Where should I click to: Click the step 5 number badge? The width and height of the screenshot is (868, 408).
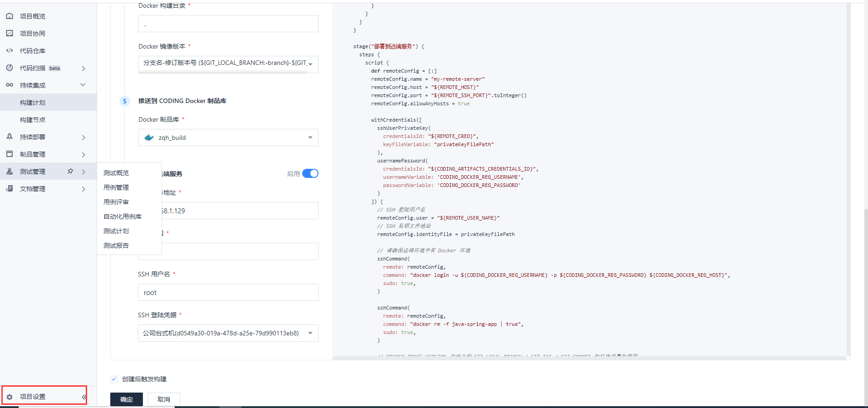pyautogui.click(x=125, y=101)
